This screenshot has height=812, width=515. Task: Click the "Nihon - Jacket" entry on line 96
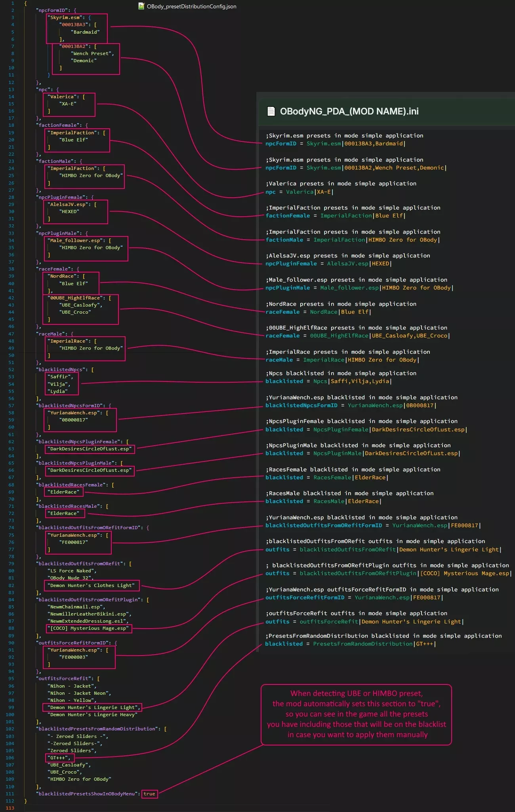pos(71,686)
